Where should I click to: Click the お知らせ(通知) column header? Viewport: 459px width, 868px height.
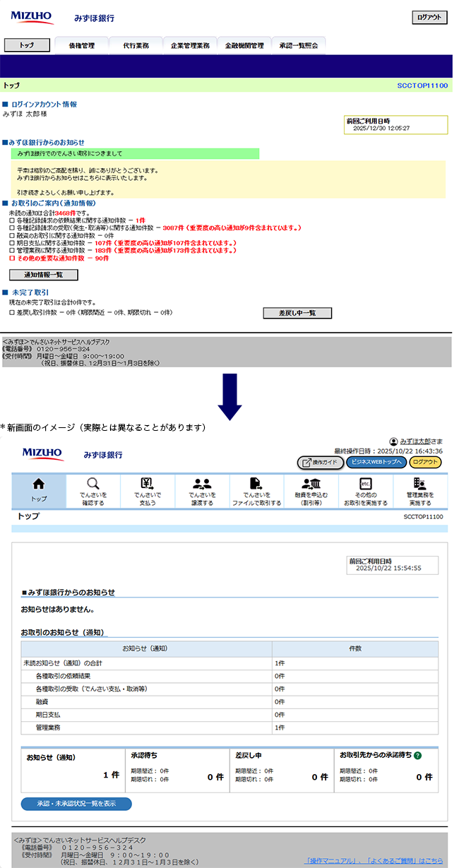(x=146, y=648)
